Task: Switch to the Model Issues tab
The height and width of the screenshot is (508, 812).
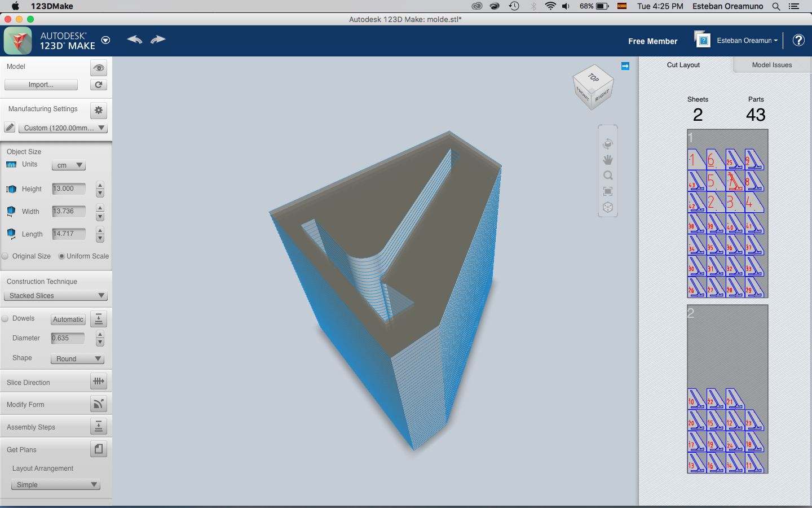Action: click(772, 65)
